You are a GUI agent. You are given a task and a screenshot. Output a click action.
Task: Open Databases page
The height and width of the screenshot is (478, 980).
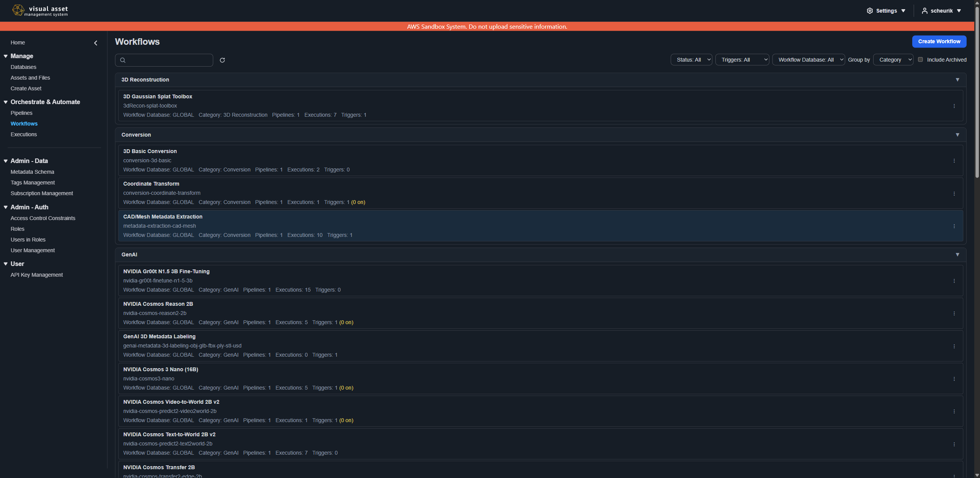point(23,67)
